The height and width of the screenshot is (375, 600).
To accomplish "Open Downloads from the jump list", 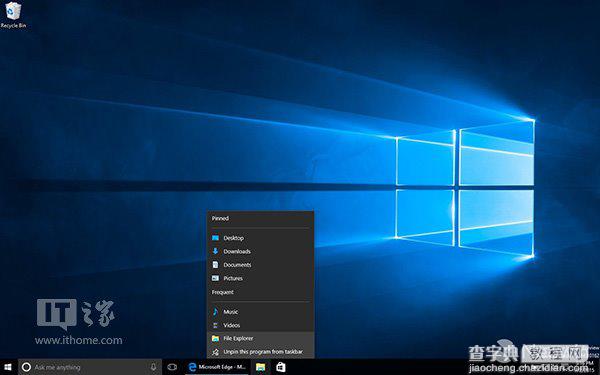I will (x=261, y=251).
